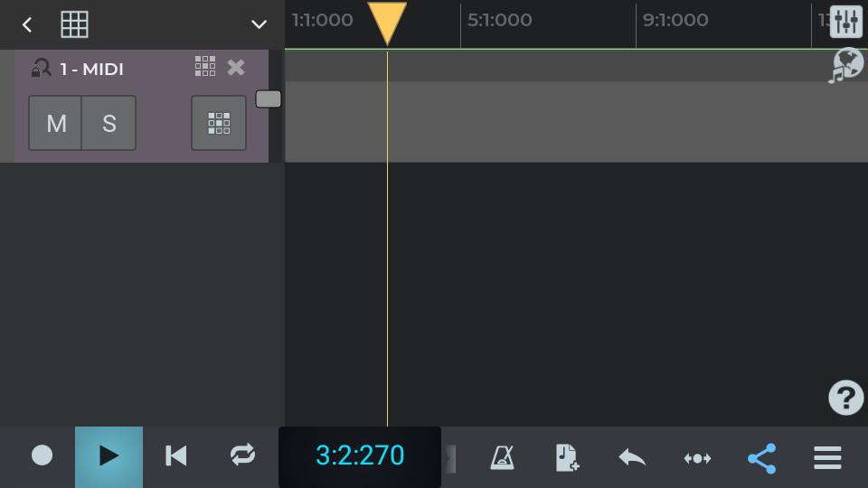Open the music browser globe icon
The image size is (868, 488).
coord(846,65)
